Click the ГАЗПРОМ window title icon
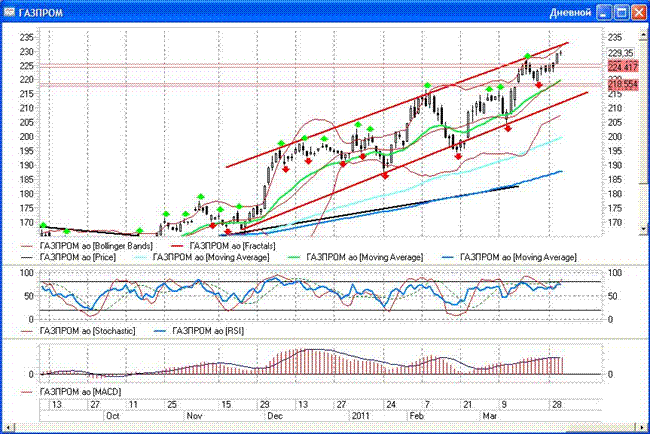This screenshot has height=434, width=650. [9, 12]
